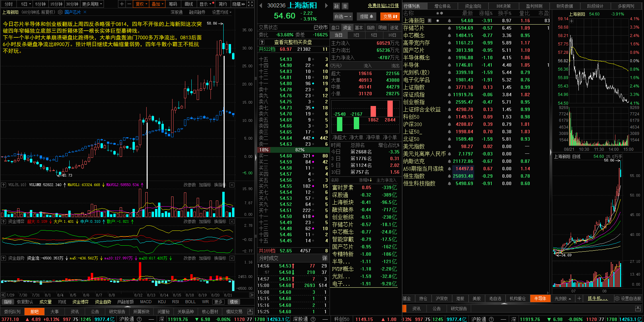Open 更多周期 more periods dropdown

coord(92,4)
